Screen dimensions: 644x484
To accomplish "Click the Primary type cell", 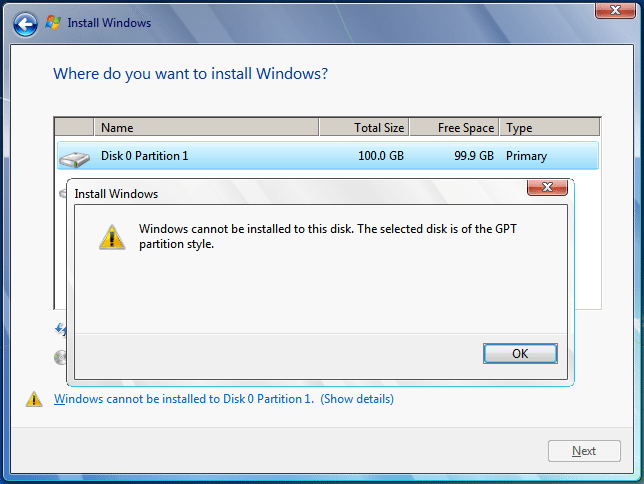I will (526, 156).
